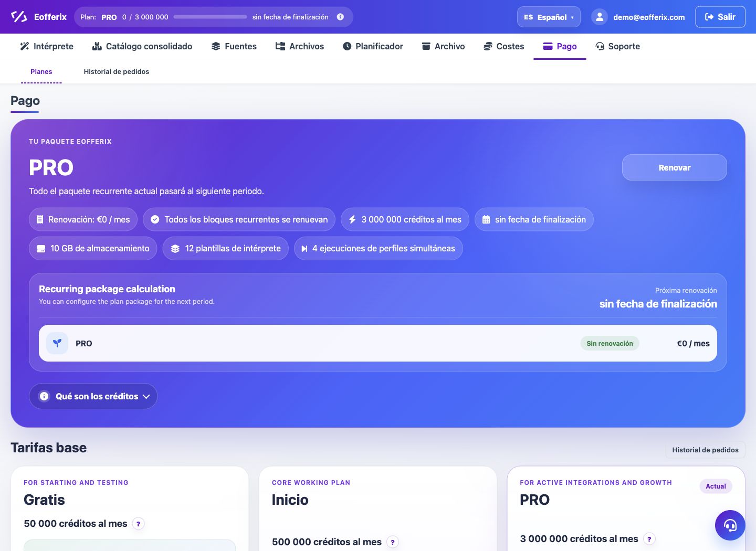Viewport: 756px width, 551px height.
Task: Click the PRO recurring package row
Action: [x=378, y=343]
